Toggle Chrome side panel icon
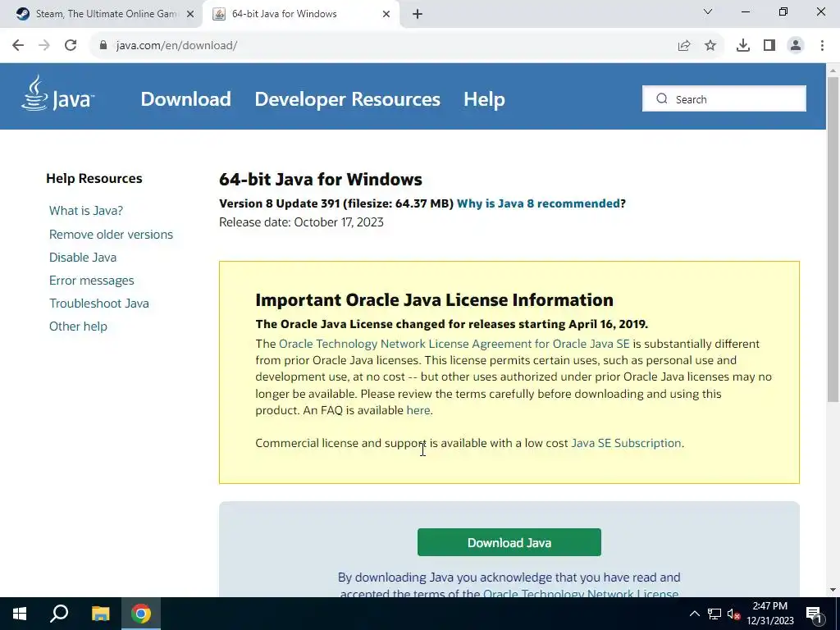The height and width of the screenshot is (630, 840). (x=769, y=46)
